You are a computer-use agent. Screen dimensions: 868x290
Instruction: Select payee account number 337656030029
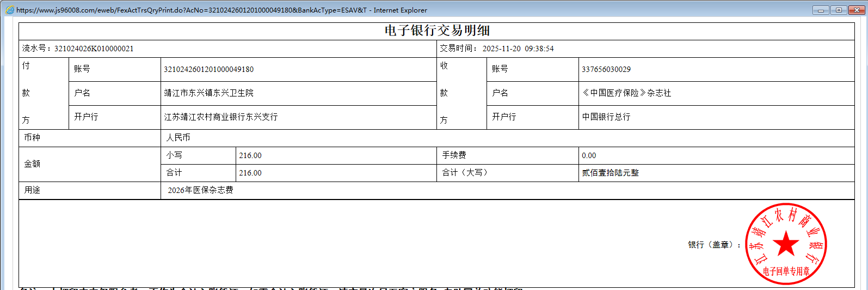(606, 69)
